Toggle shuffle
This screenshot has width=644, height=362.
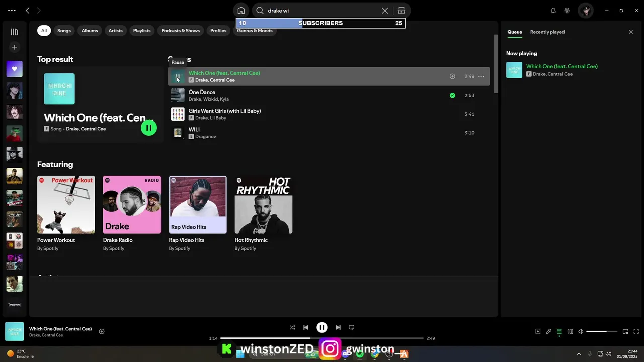(292, 327)
